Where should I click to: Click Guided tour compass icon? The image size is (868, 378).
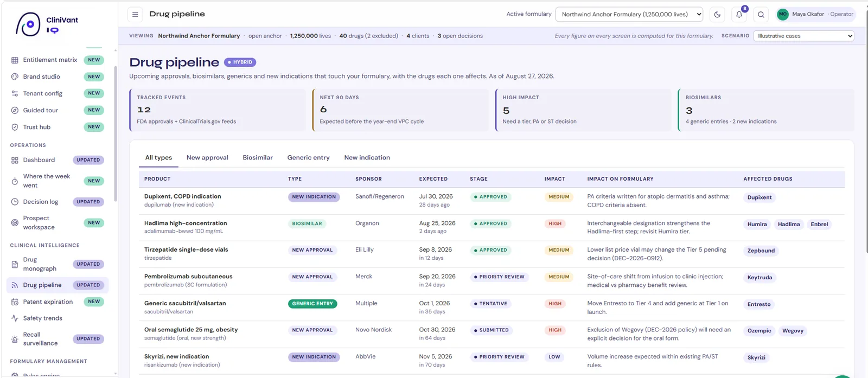click(15, 111)
